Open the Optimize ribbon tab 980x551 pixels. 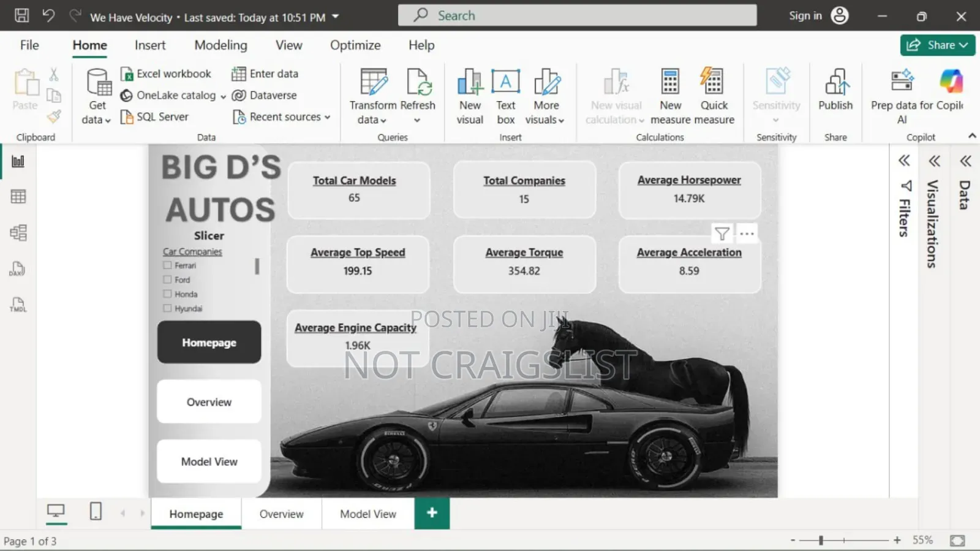click(355, 45)
